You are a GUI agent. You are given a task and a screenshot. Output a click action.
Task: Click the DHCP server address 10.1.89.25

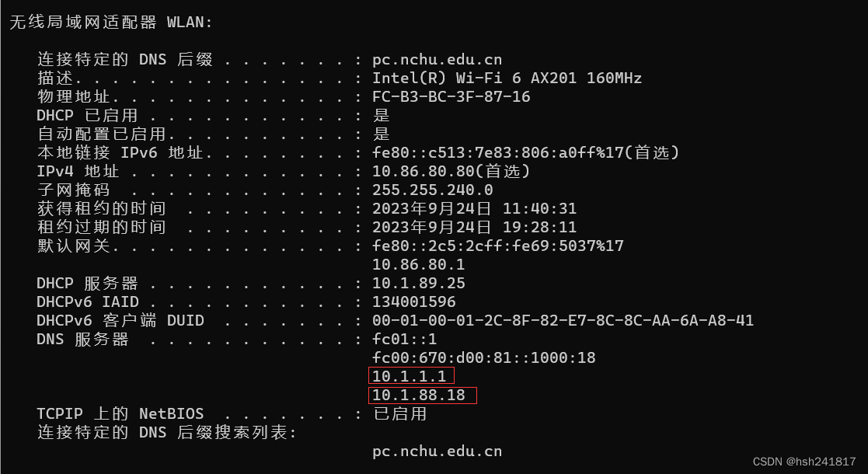click(419, 284)
